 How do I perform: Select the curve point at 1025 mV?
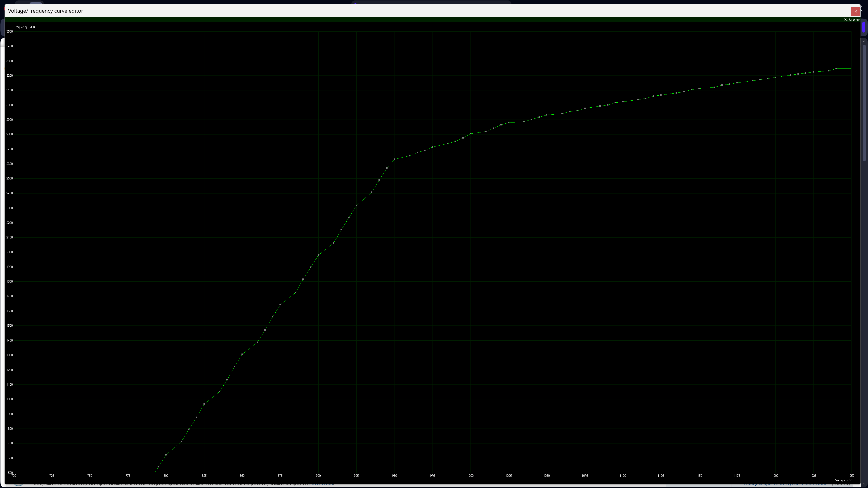tap(509, 123)
